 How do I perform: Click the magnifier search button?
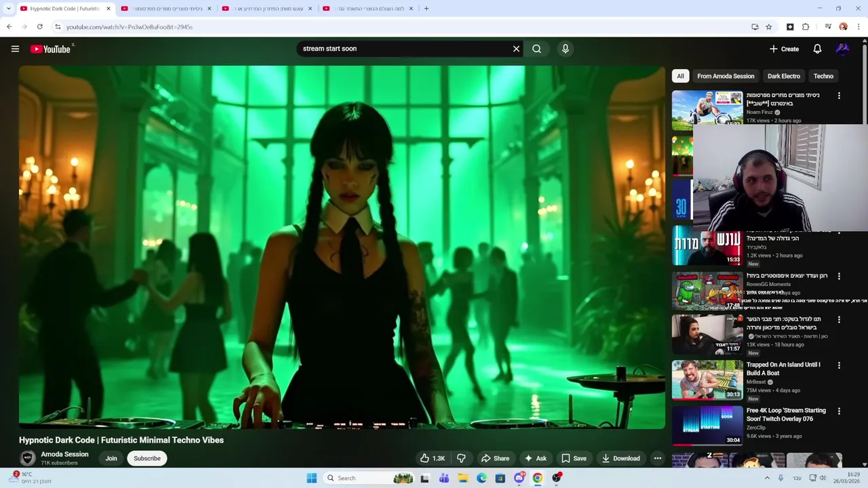(x=536, y=49)
